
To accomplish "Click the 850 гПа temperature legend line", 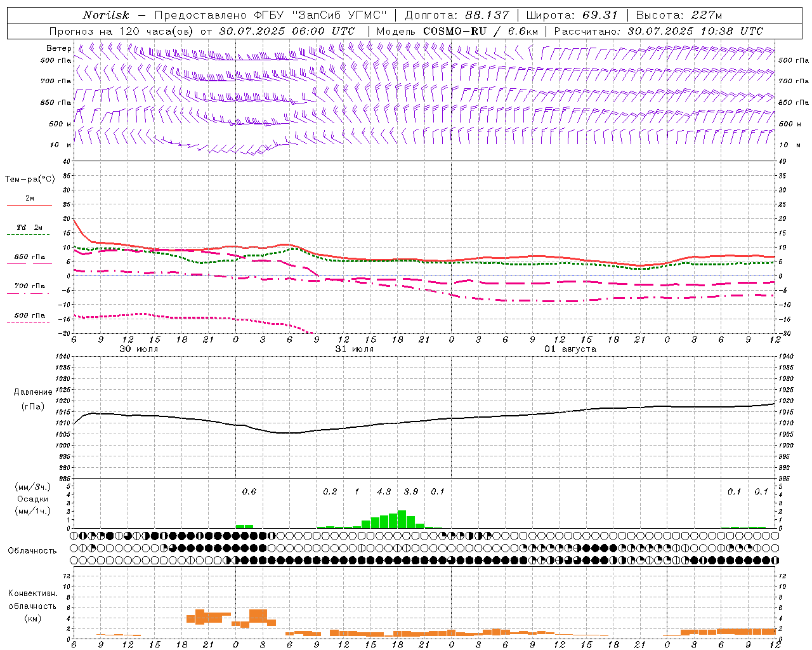I will click(29, 263).
